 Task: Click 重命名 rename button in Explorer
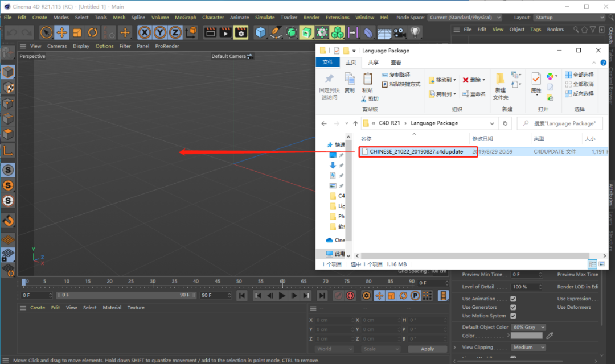(474, 94)
